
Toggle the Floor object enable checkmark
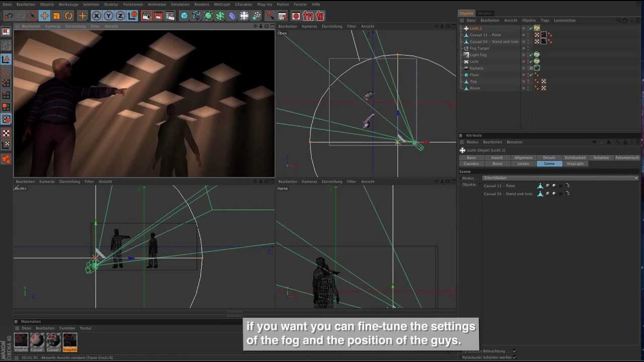(x=531, y=75)
